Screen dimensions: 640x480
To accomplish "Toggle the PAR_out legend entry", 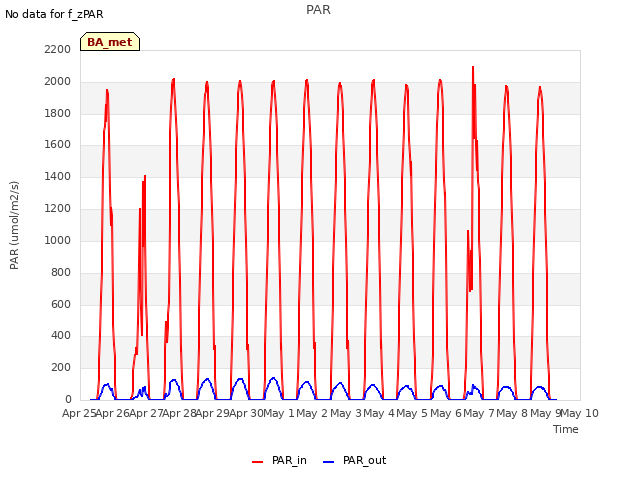I will pyautogui.click(x=354, y=460).
